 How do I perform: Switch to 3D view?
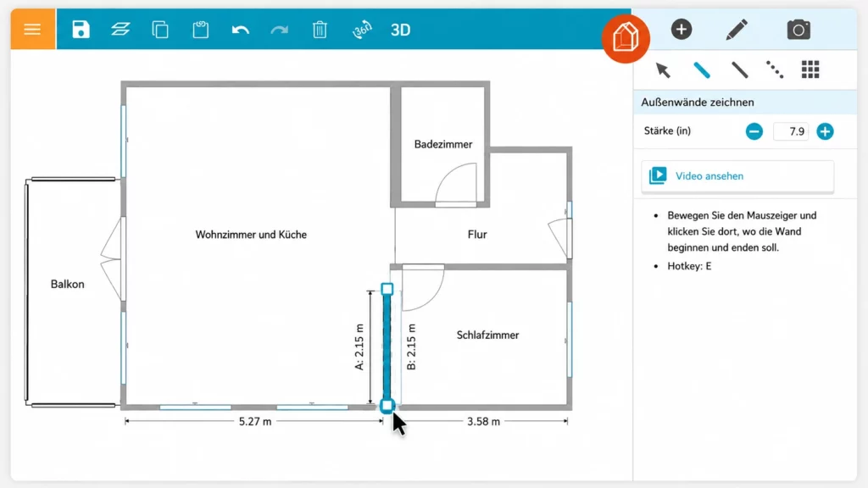(x=401, y=30)
